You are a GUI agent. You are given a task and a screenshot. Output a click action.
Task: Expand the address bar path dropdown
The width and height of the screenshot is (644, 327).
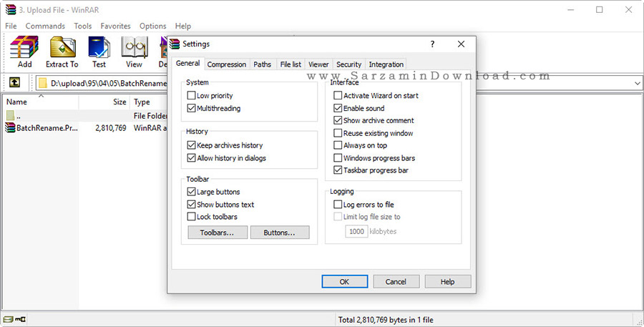click(637, 83)
